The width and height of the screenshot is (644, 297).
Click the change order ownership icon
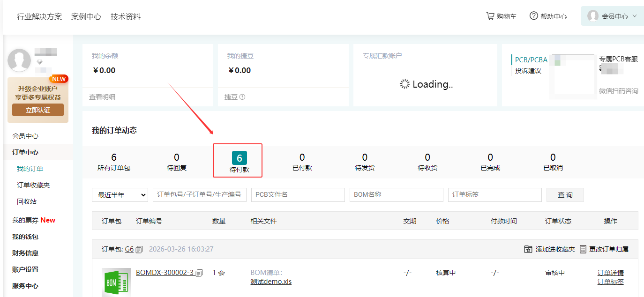click(583, 249)
